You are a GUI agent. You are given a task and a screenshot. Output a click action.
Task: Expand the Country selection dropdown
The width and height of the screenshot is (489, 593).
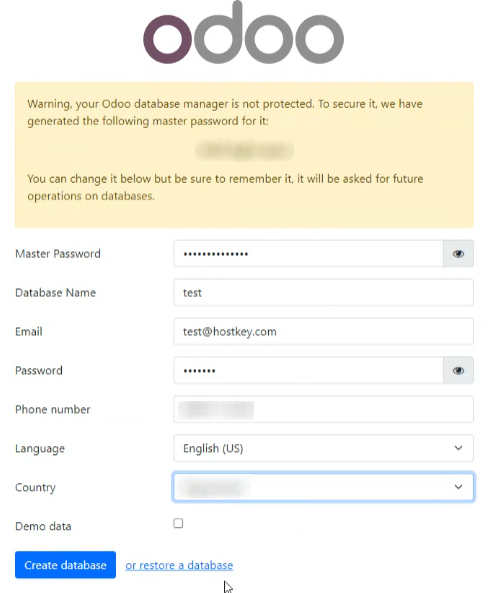coord(323,487)
